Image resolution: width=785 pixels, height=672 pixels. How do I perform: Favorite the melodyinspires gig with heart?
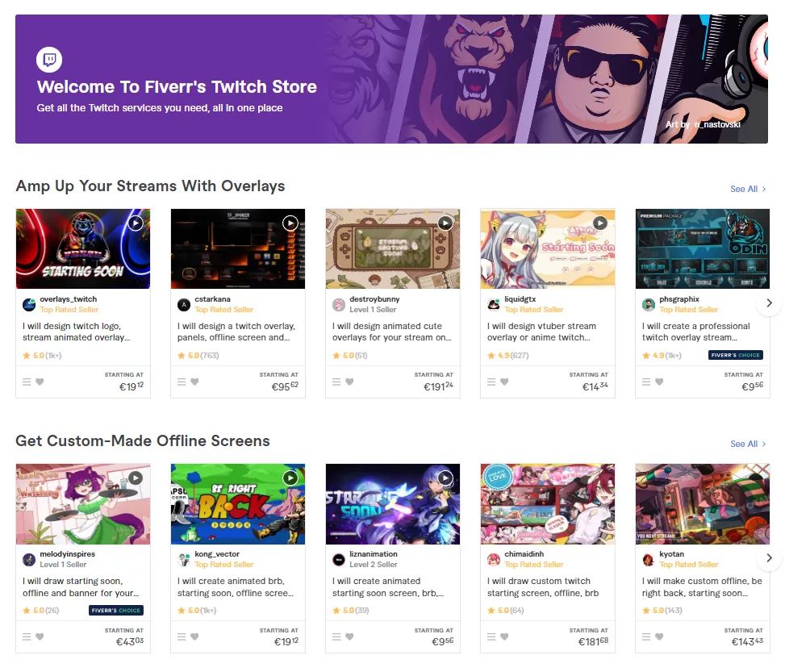[x=40, y=637]
